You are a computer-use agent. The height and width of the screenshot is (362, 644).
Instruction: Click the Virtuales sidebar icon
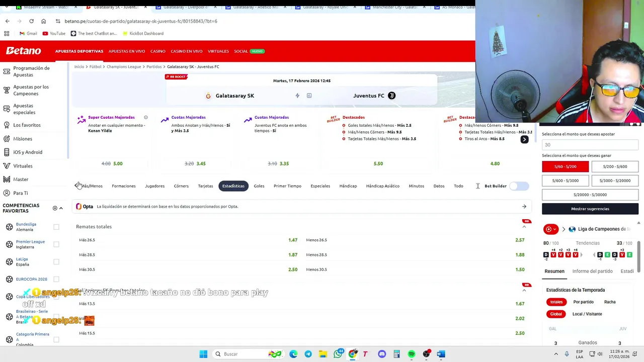coord(7,166)
